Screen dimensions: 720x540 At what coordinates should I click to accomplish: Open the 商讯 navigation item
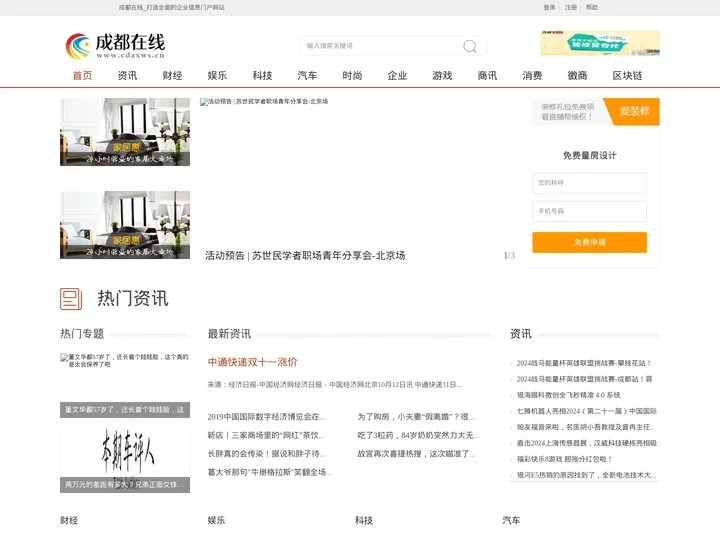[487, 76]
